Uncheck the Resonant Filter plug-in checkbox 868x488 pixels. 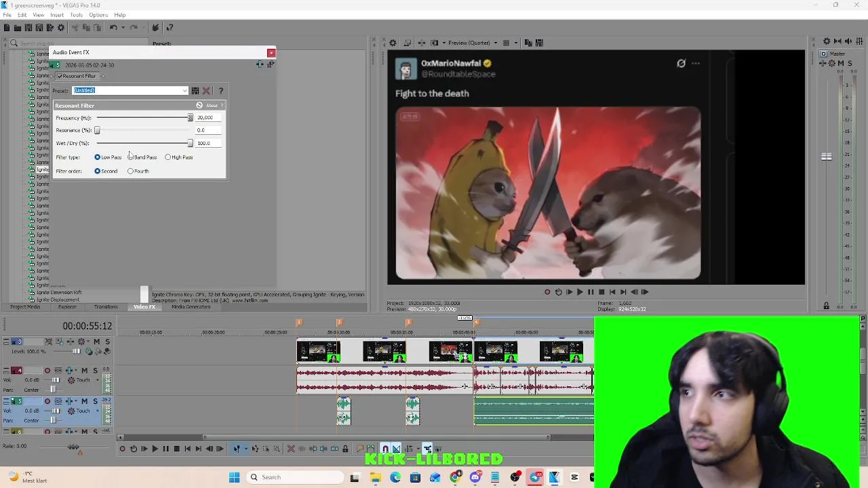[60, 76]
